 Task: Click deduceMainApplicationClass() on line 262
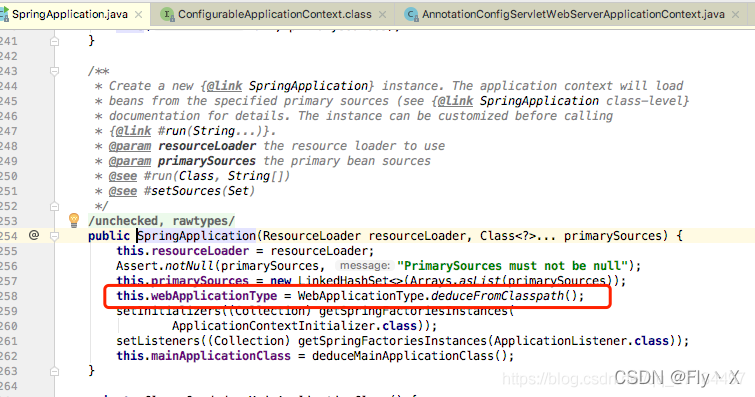pyautogui.click(x=409, y=356)
